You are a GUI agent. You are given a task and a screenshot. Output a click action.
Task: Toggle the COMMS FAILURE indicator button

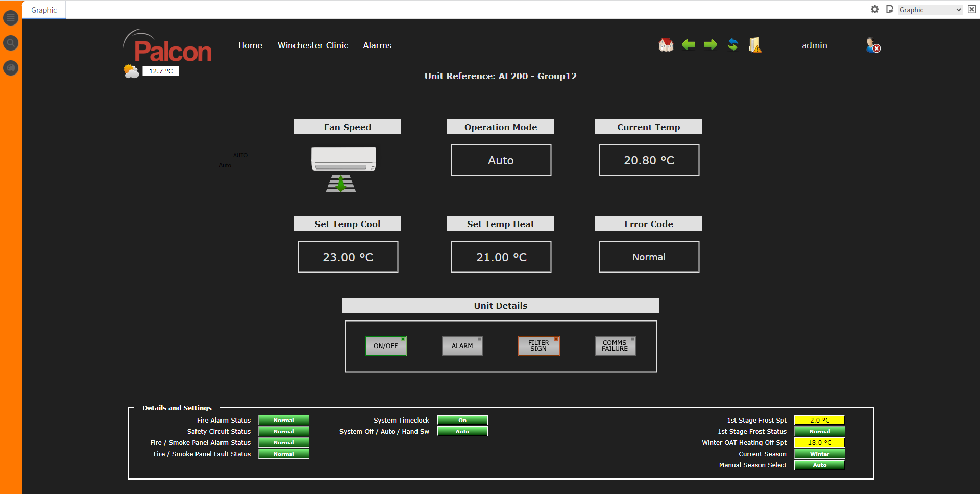(615, 346)
